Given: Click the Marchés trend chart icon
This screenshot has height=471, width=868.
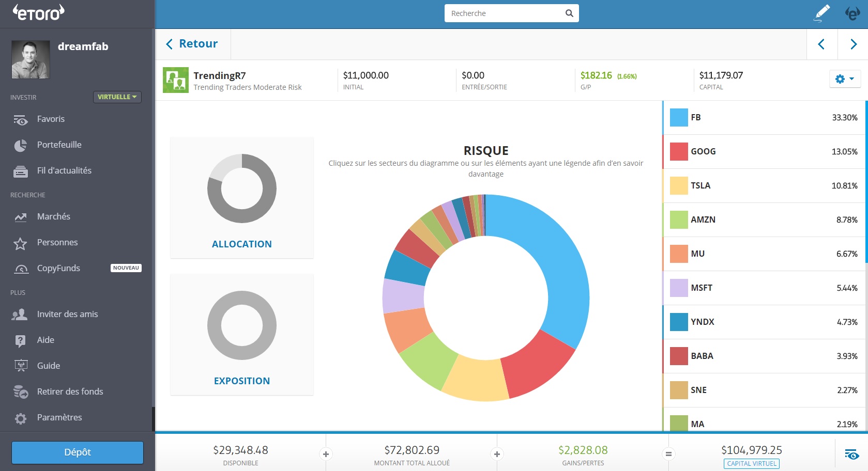Looking at the screenshot, I should (x=21, y=217).
